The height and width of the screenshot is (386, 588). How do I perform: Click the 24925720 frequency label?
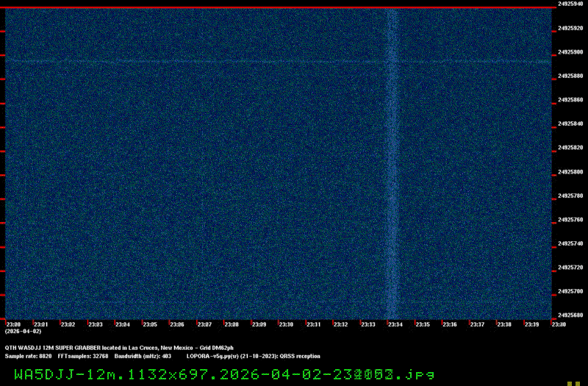[570, 268]
